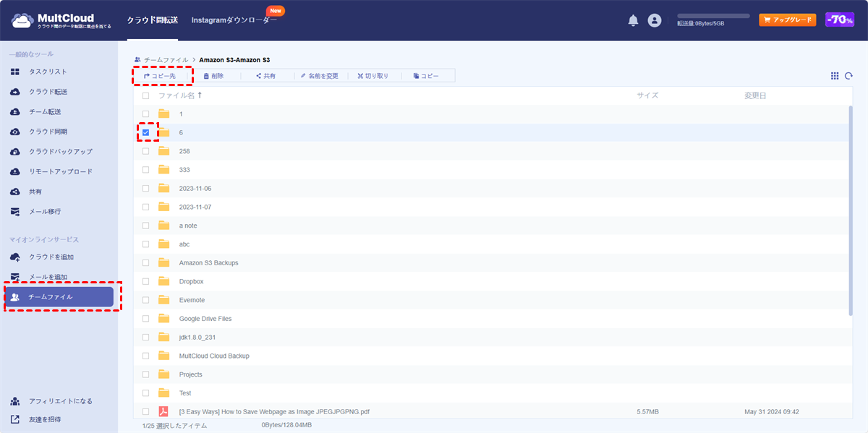Click the abc folder name

(184, 244)
